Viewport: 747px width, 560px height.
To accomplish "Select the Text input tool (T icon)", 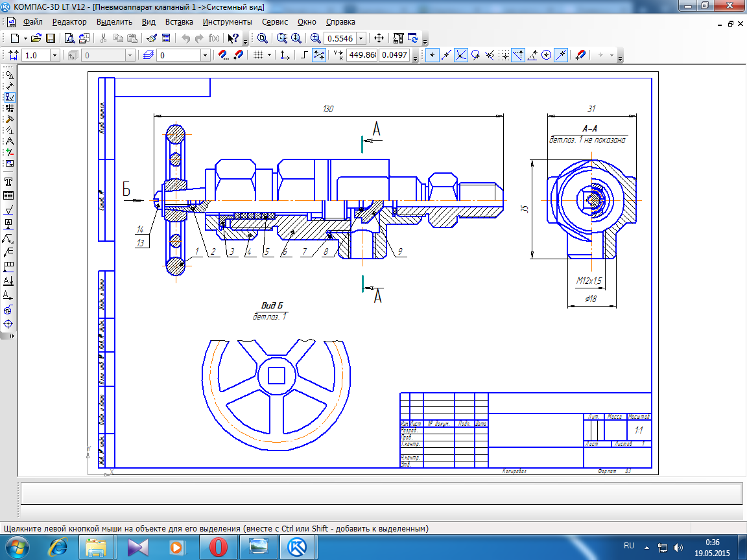I will (x=8, y=181).
